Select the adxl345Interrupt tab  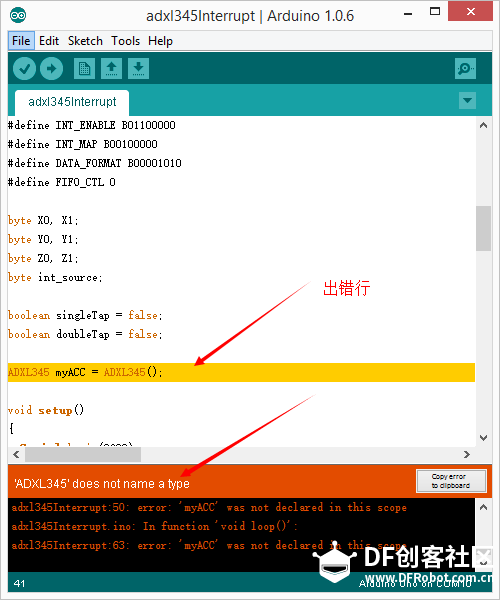(72, 102)
